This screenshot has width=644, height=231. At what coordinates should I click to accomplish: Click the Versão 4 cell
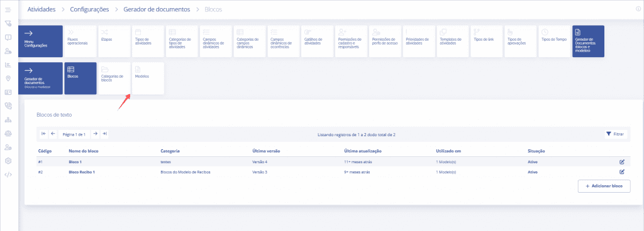[260, 162]
